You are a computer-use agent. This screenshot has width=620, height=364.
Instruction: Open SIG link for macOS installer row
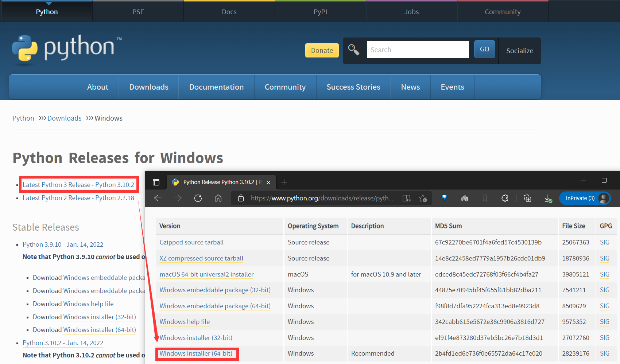(605, 274)
